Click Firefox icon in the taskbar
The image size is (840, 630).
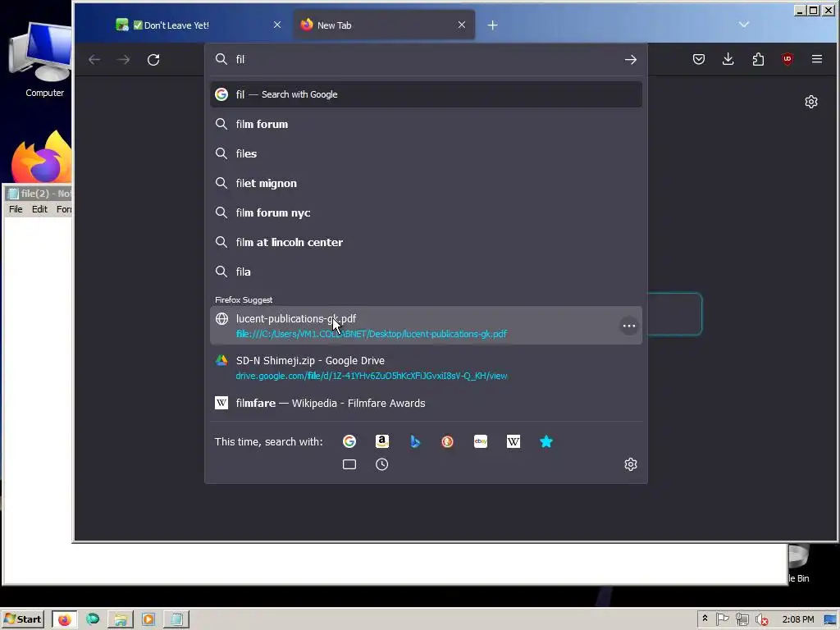[x=64, y=620]
